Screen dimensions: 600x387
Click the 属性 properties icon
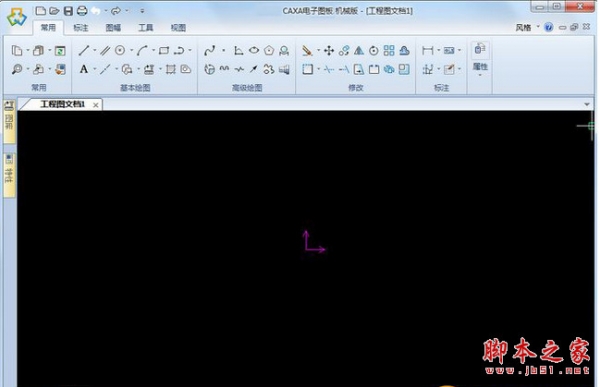[480, 49]
